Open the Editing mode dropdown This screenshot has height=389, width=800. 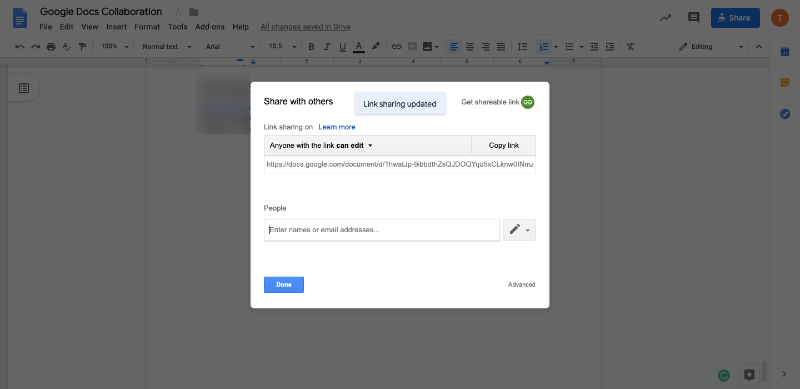(x=711, y=46)
